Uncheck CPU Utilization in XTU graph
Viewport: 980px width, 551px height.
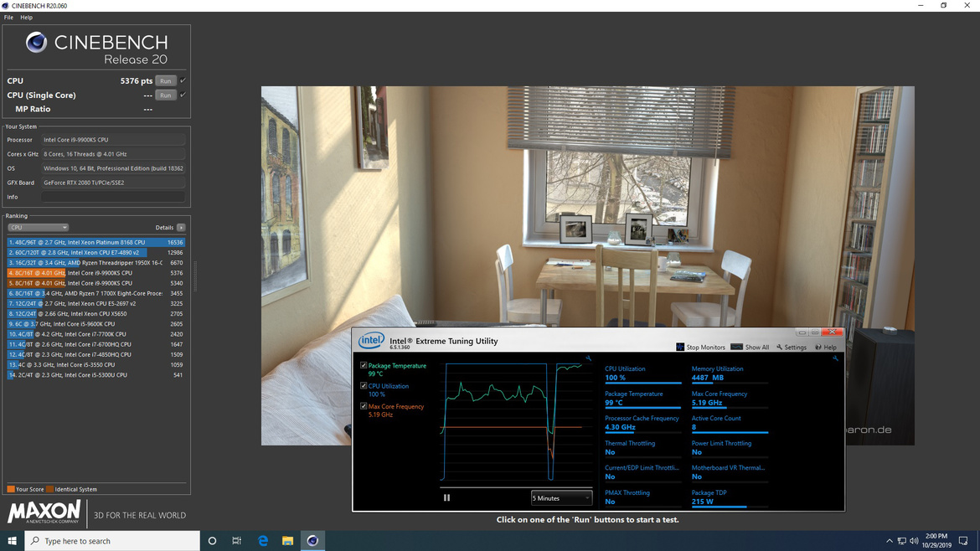pos(364,386)
